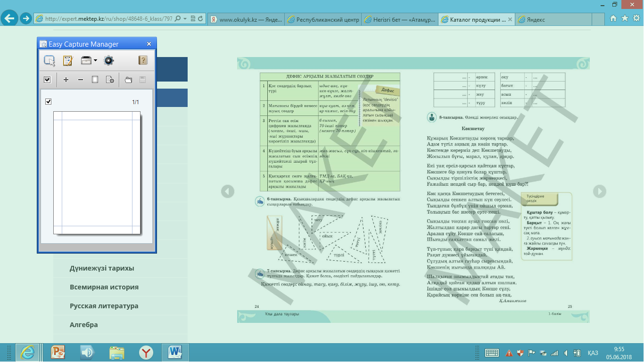644x362 pixels.
Task: Open the browser Tools gear icon
Action: (636, 18)
